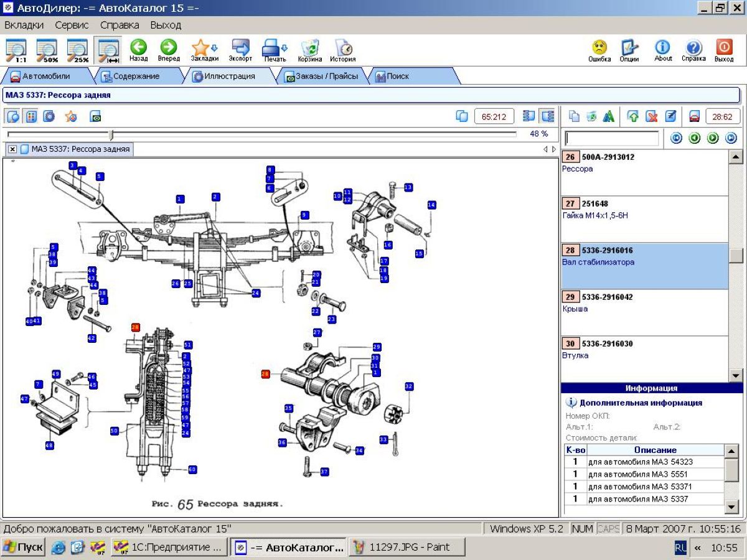Click the star bookmark icon under tabs

(71, 116)
